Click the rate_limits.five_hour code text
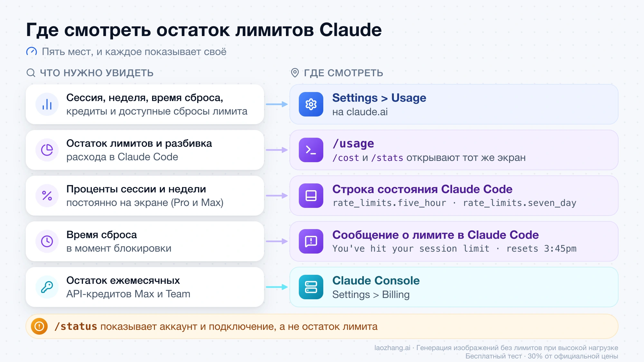The image size is (644, 362). click(390, 203)
